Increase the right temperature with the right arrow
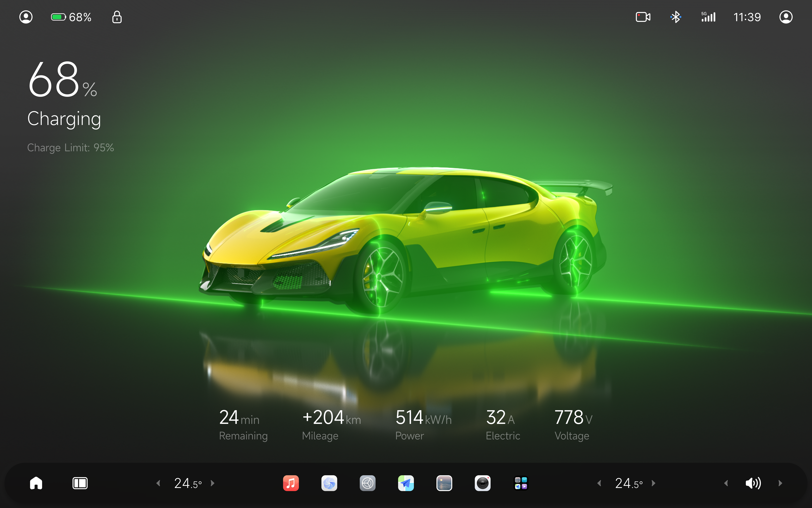 coord(653,483)
